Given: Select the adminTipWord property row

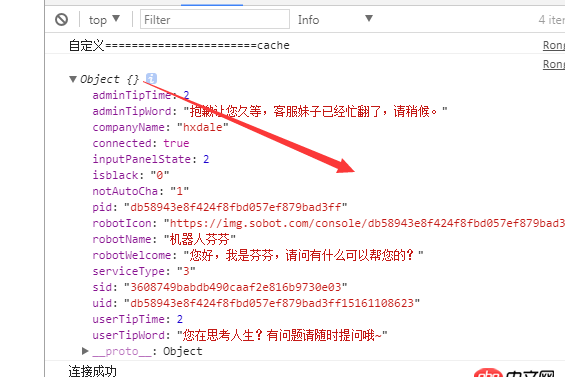Looking at the screenshot, I should click(270, 111).
